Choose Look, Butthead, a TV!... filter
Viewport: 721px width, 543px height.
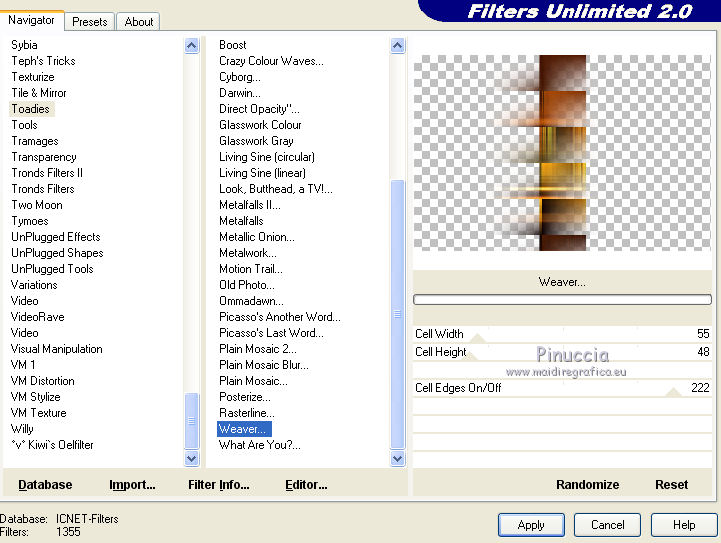pos(275,189)
